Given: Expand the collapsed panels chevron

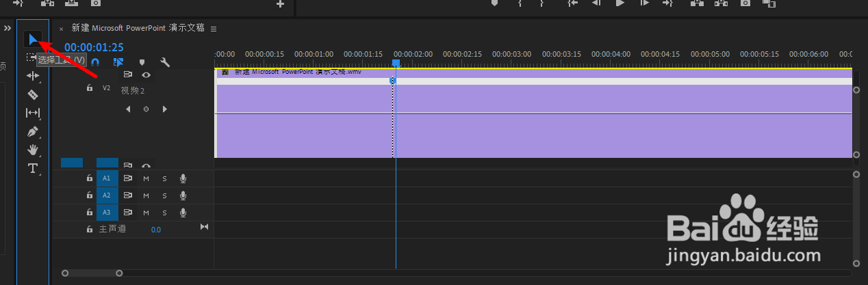Looking at the screenshot, I should pyautogui.click(x=8, y=29).
